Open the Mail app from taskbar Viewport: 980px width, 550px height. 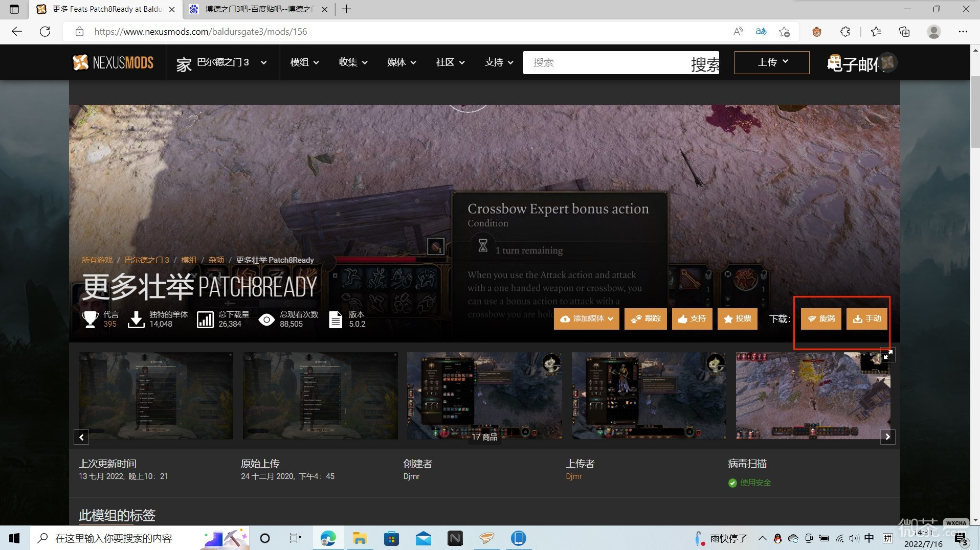(424, 538)
